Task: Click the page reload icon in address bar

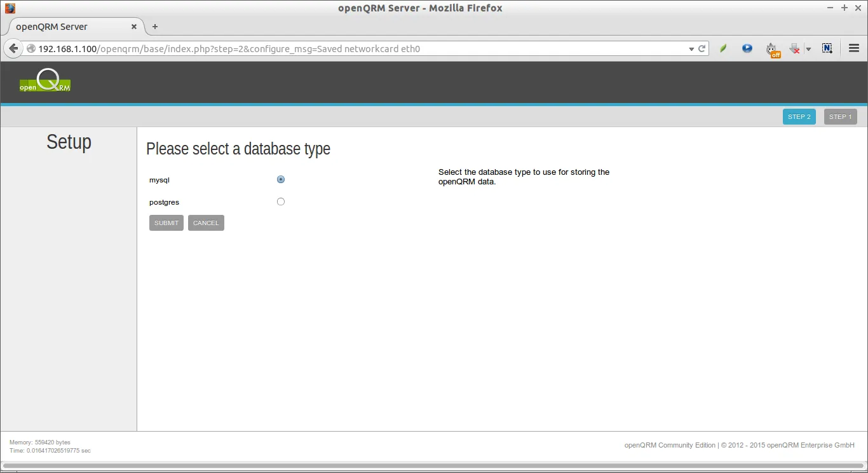Action: tap(702, 48)
